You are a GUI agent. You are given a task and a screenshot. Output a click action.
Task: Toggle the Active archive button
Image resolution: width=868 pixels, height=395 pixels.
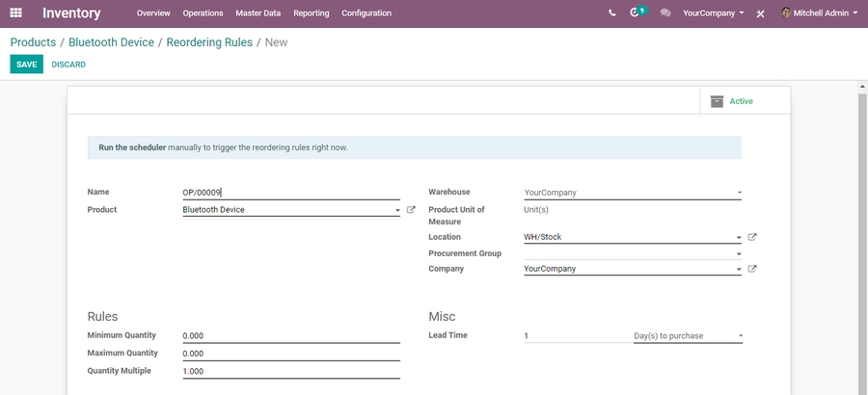[x=744, y=101]
